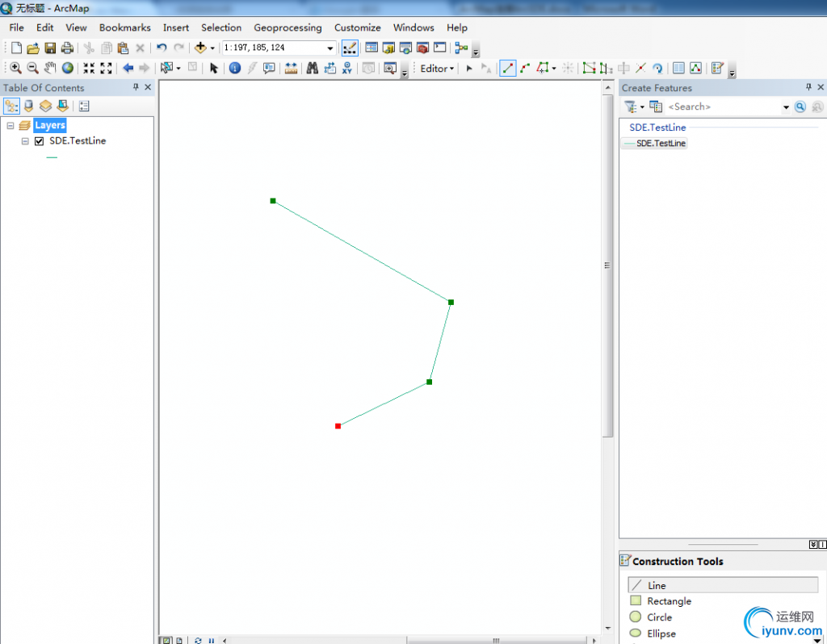Image resolution: width=827 pixels, height=644 pixels.
Task: Select the Pan hand tool
Action: 50,68
